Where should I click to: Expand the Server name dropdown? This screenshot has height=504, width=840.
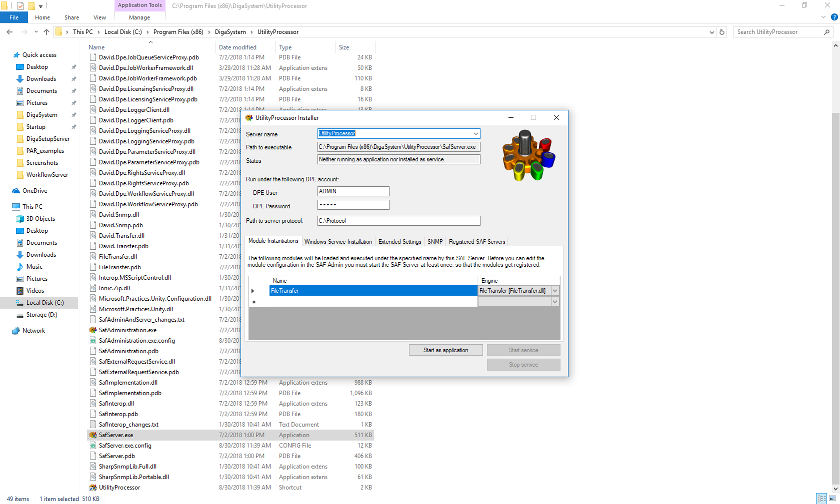coord(475,134)
